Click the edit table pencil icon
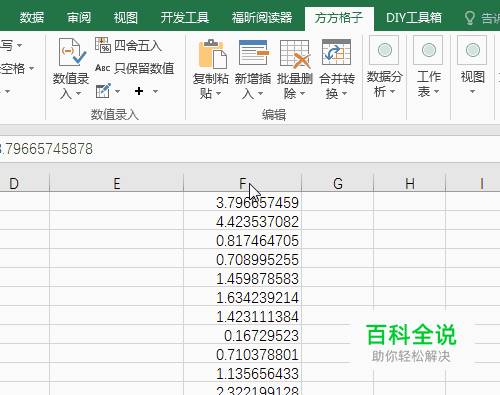The width and height of the screenshot is (500, 395). [x=103, y=91]
